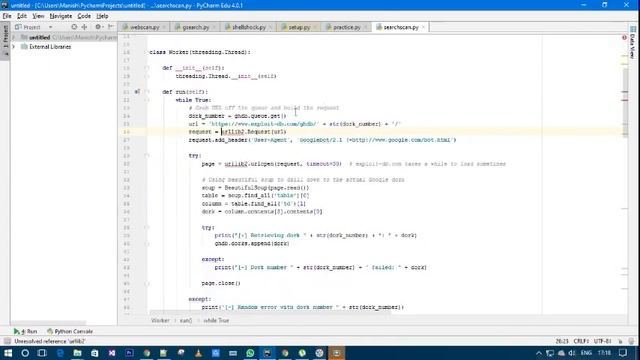Open the Windows Start menu

[x=8, y=353]
